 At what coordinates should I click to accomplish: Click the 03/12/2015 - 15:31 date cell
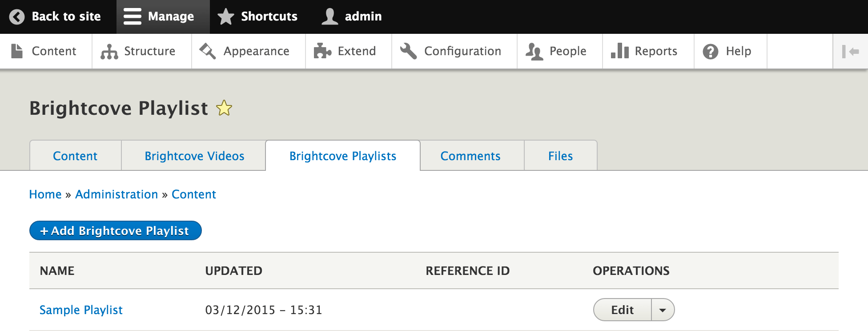(264, 310)
